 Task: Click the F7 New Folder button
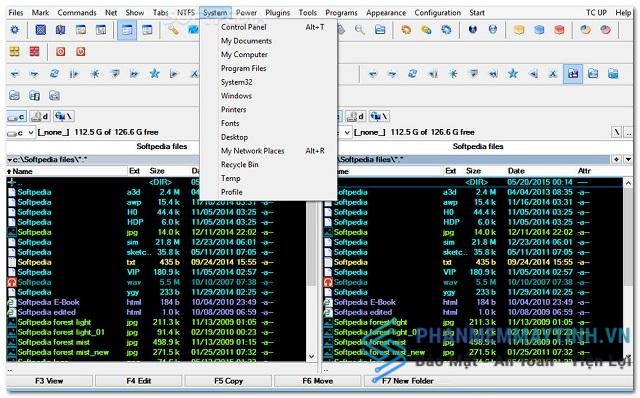[x=407, y=381]
